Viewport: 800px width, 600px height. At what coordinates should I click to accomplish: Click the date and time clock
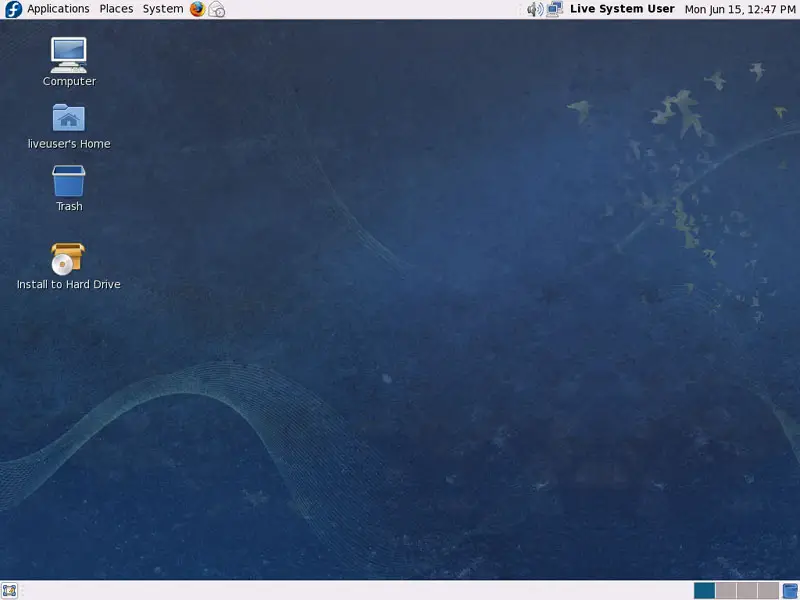coord(740,9)
